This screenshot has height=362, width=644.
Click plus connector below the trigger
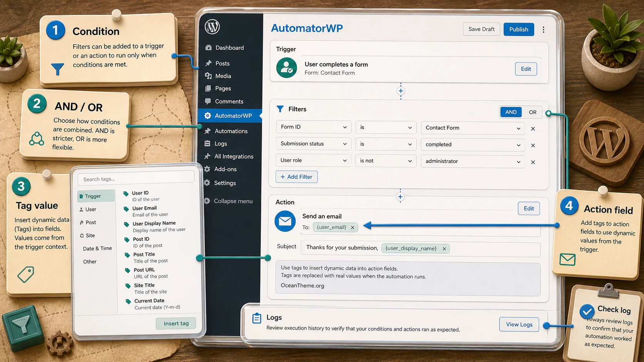(401, 91)
